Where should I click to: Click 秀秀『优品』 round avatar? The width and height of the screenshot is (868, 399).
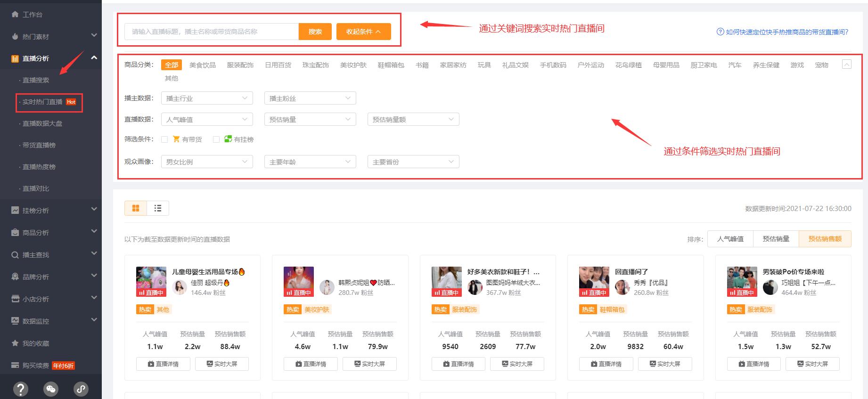pos(622,287)
